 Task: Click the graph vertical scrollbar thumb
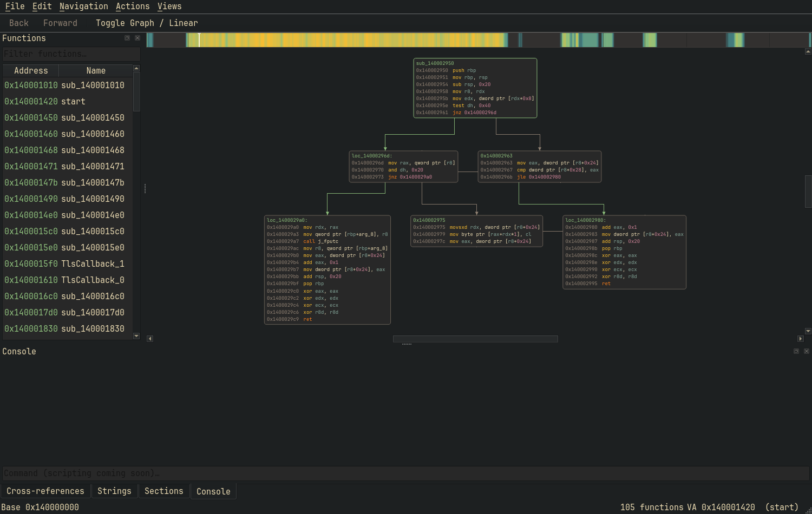pyautogui.click(x=808, y=192)
